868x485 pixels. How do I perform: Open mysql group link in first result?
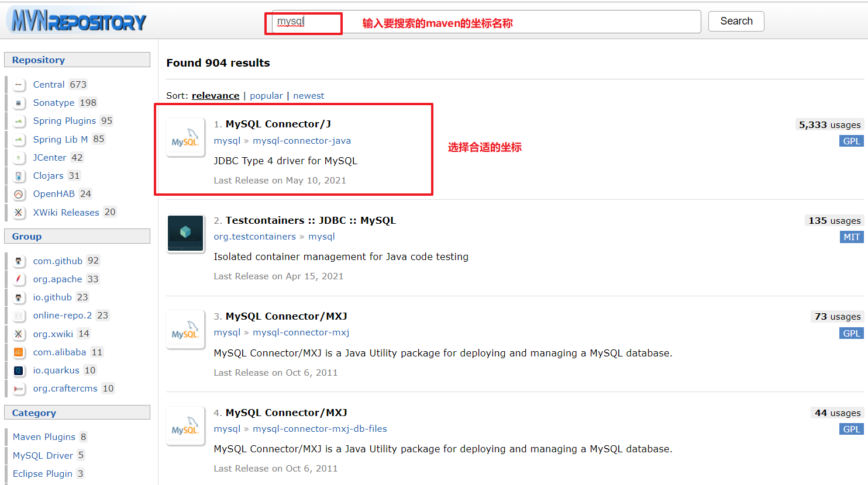click(227, 141)
